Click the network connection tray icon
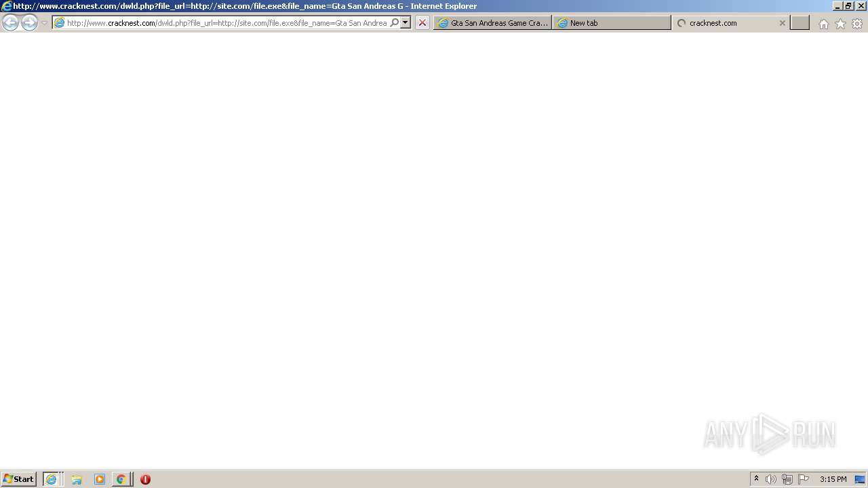 [787, 479]
